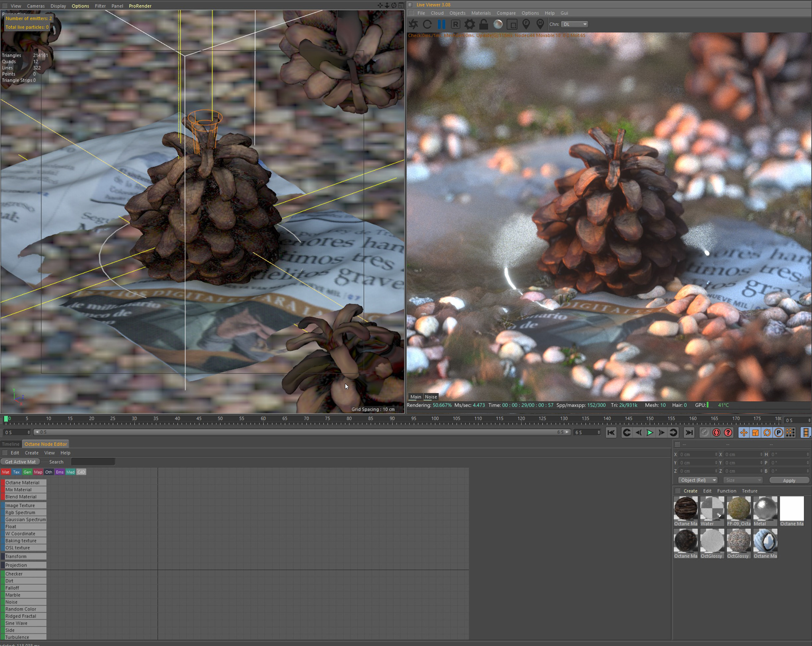The image size is (812, 646).
Task: Toggle position keyframe recording button
Action: click(743, 432)
